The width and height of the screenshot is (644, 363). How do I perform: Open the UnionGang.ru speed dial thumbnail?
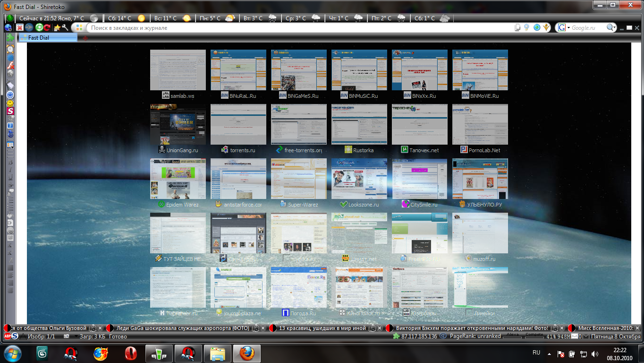pos(178,124)
